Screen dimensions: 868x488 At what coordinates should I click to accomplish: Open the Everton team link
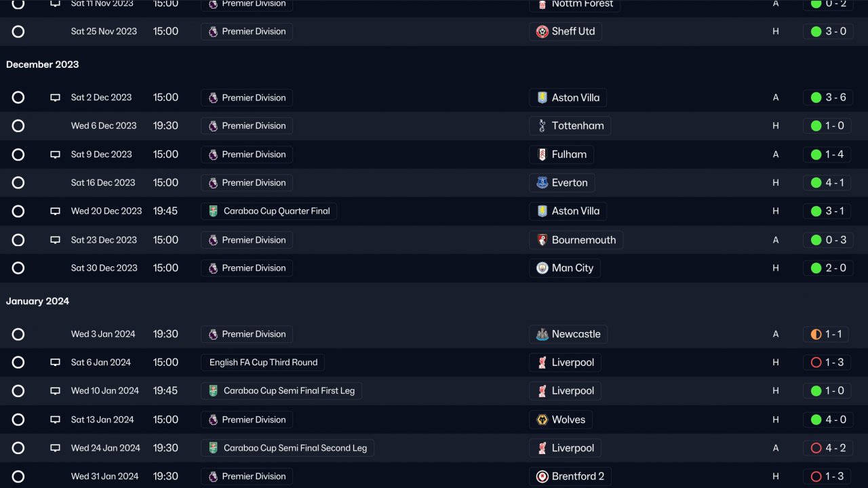[x=570, y=183]
